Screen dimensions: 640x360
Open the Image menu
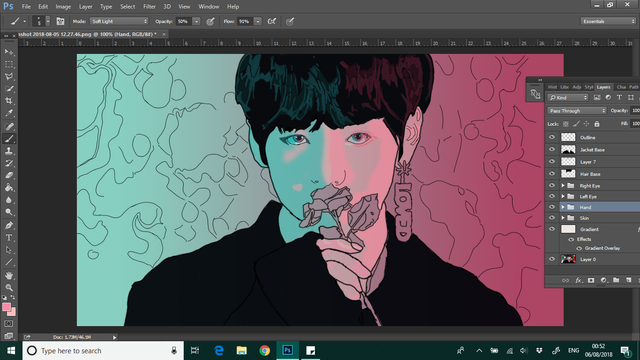[x=63, y=7]
